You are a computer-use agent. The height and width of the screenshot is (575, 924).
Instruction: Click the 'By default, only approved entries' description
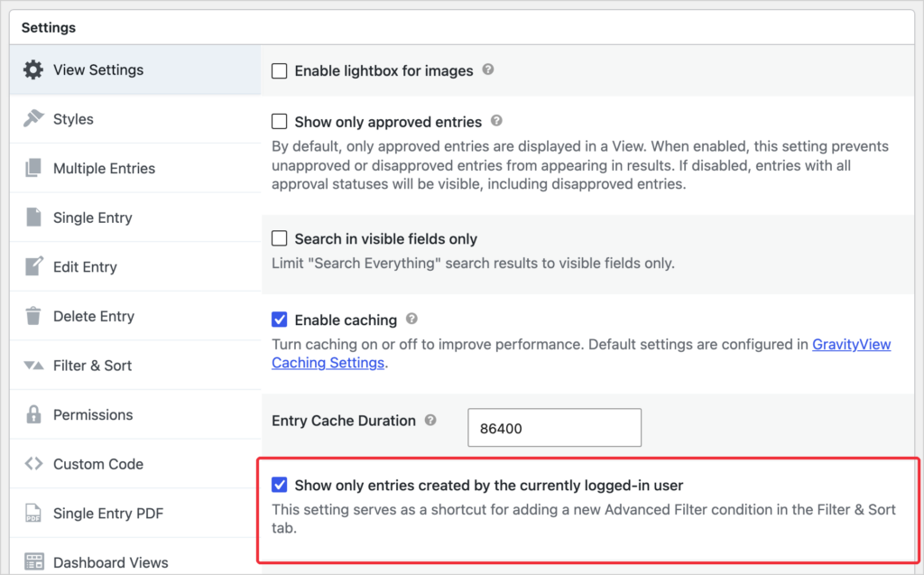click(x=580, y=165)
